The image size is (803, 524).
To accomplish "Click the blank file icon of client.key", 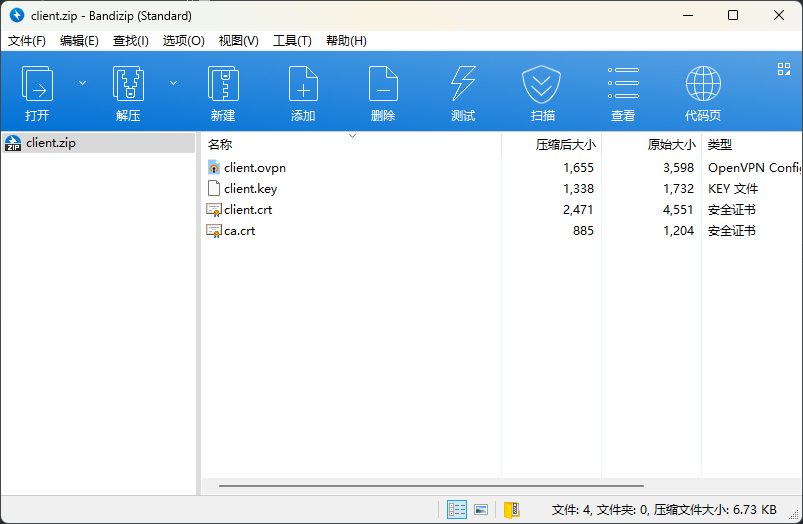I will pos(214,188).
